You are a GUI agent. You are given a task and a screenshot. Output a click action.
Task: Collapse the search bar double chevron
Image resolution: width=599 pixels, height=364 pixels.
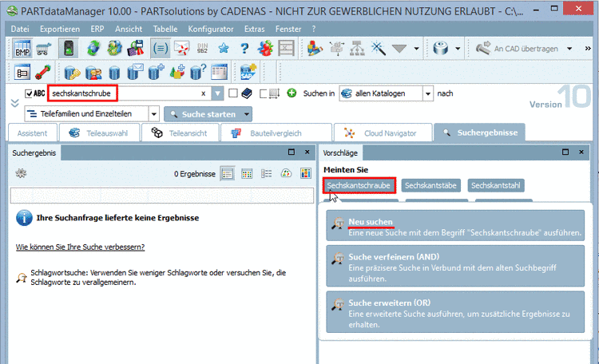[15, 103]
